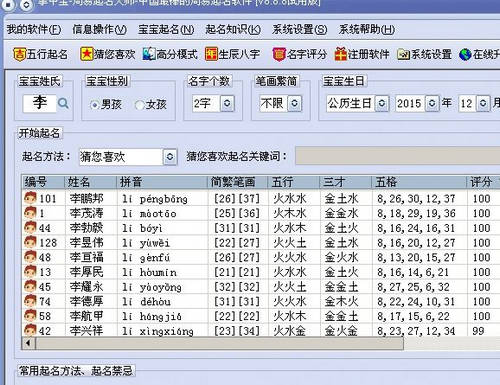Open the 注册软件 gift icon
The image size is (500, 385).
pyautogui.click(x=341, y=54)
